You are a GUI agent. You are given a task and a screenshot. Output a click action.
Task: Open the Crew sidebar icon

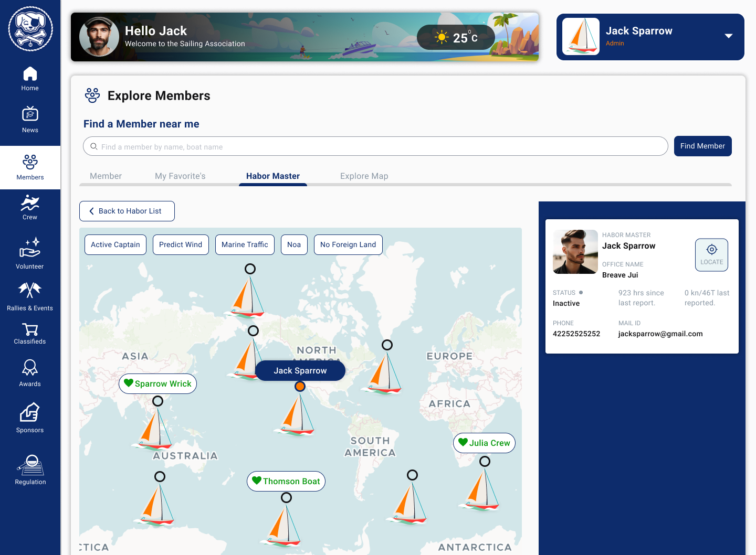tap(30, 204)
